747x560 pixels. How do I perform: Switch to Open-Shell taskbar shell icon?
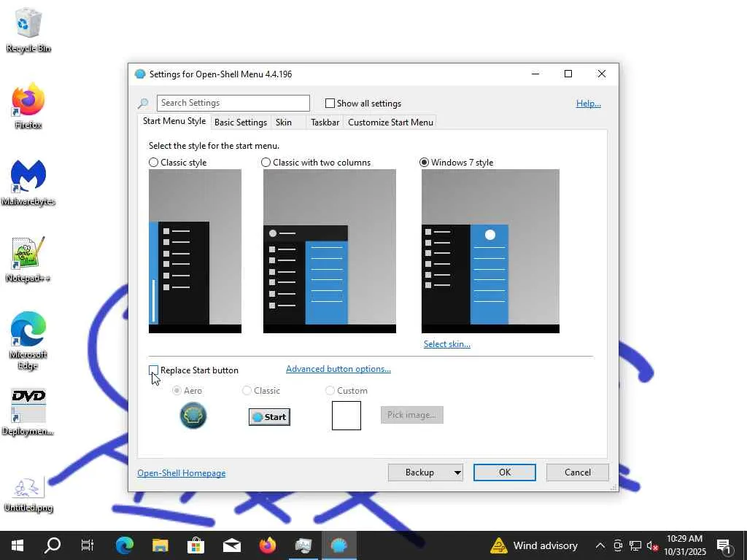tap(338, 545)
